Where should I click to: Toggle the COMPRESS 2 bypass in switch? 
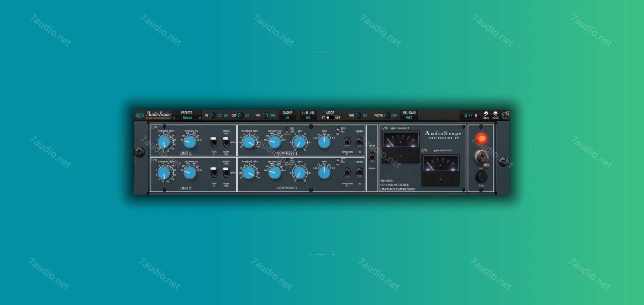[x=359, y=173]
